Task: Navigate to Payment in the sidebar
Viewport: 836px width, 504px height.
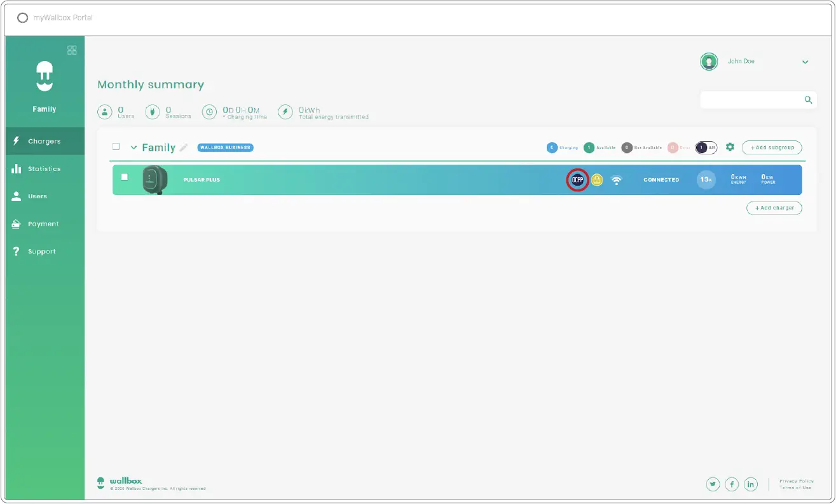Action: tap(45, 224)
